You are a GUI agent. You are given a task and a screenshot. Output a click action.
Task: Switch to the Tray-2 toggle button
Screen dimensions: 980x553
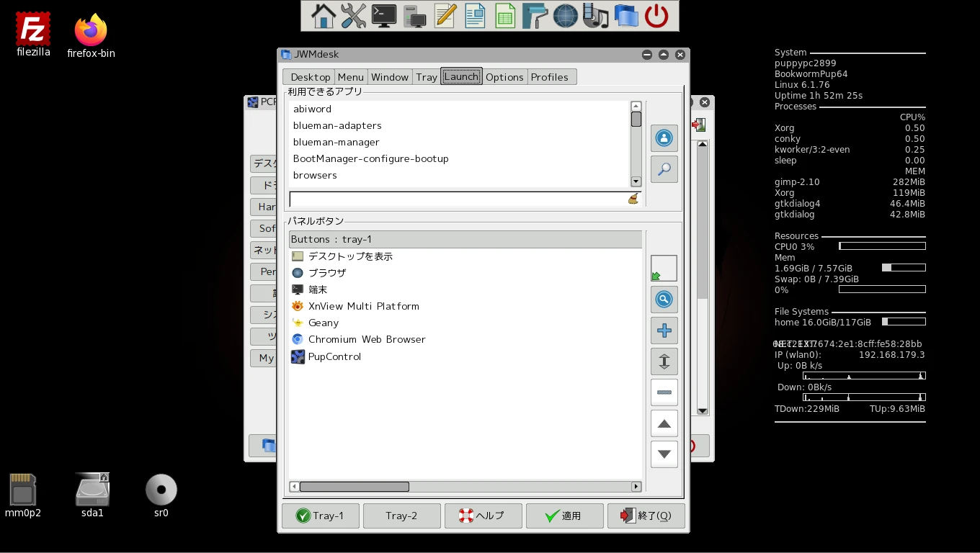401,516
